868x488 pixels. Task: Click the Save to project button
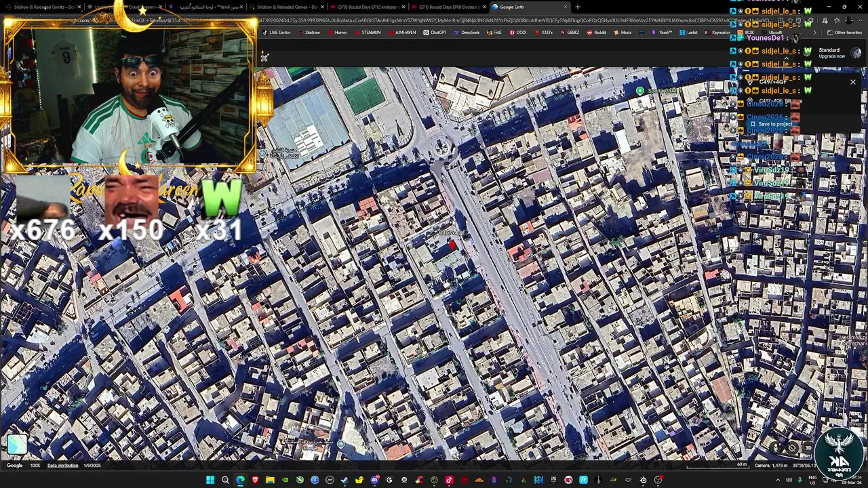click(x=772, y=124)
